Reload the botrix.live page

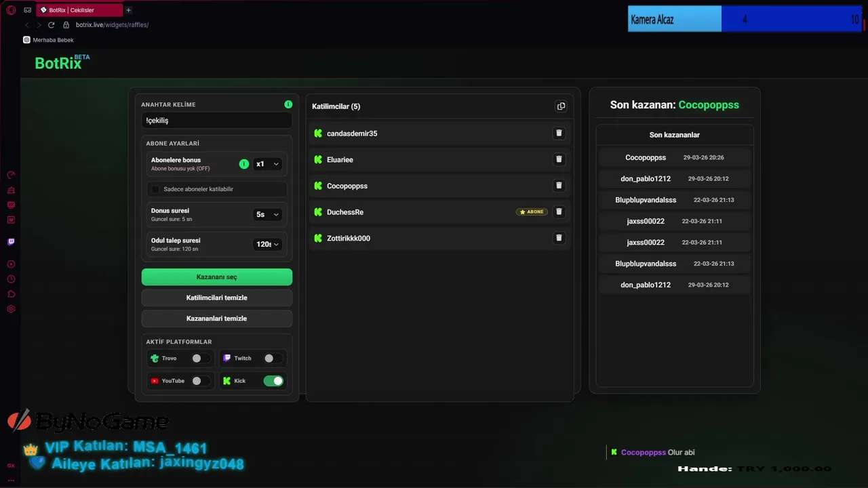pyautogui.click(x=51, y=25)
